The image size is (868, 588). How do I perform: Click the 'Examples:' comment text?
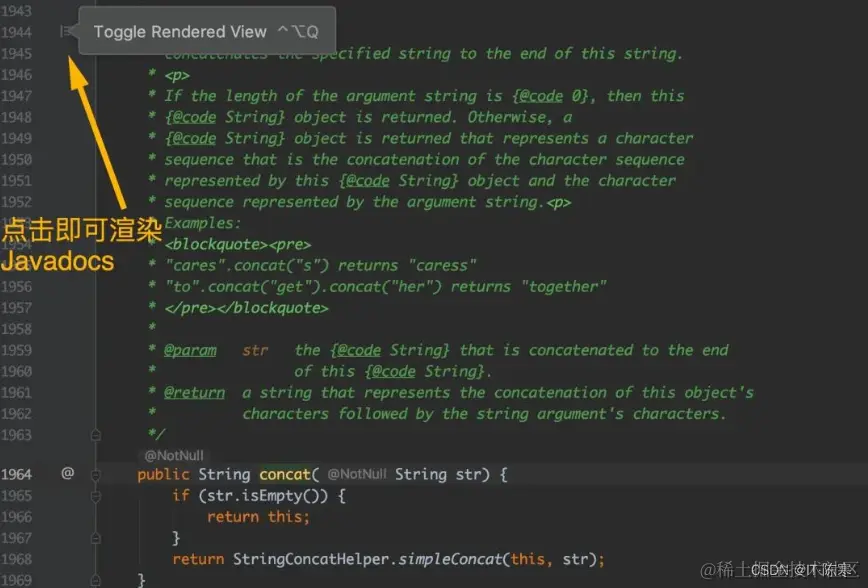[x=203, y=224]
